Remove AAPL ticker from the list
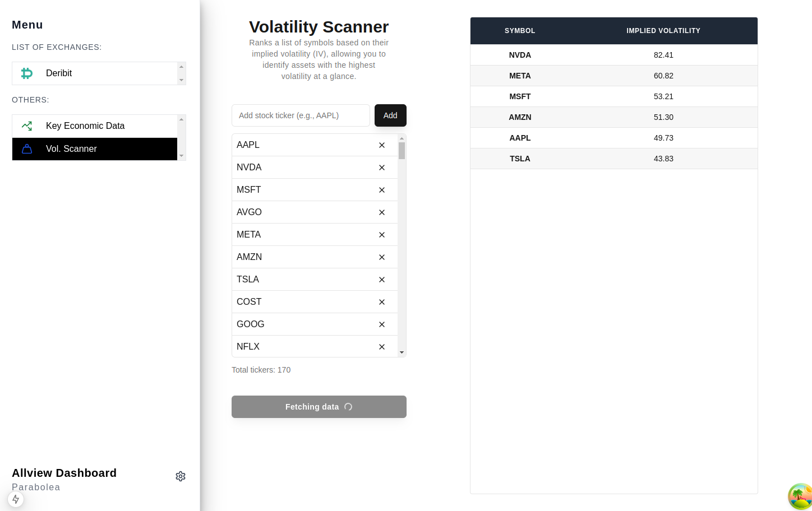 382,145
